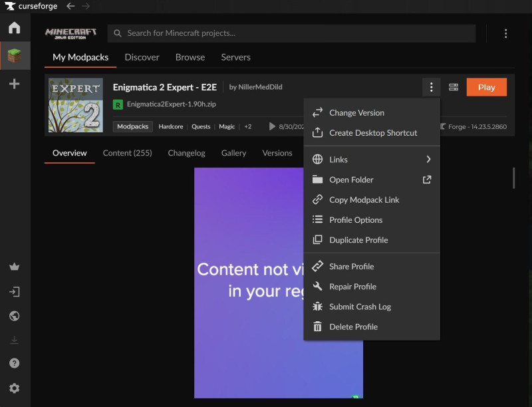The height and width of the screenshot is (407, 532).
Task: Click the Enigmatica2Expert-1.90h.zip file name
Action: coord(172,104)
